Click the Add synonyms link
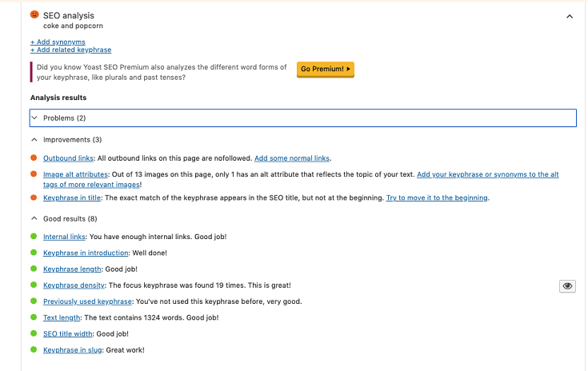Viewport: 588px width, 371px height. [58, 42]
